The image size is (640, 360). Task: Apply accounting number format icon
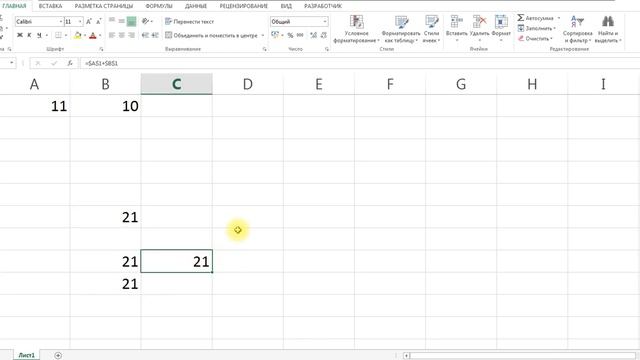point(275,36)
